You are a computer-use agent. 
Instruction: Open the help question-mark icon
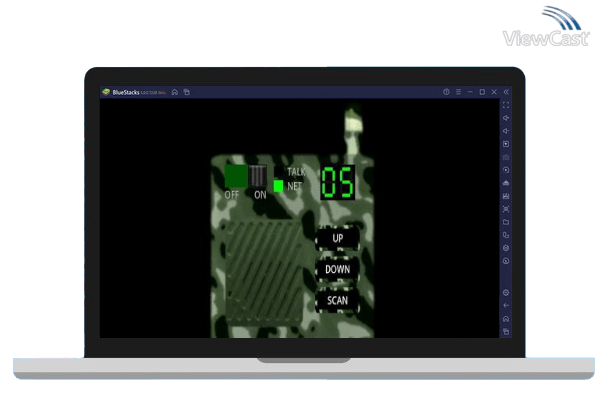pos(446,92)
